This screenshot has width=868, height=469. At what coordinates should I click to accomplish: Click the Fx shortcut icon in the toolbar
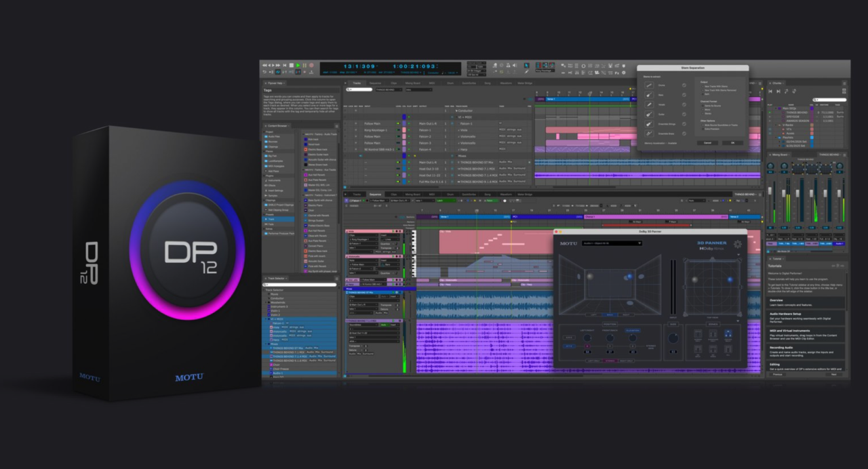(x=617, y=73)
